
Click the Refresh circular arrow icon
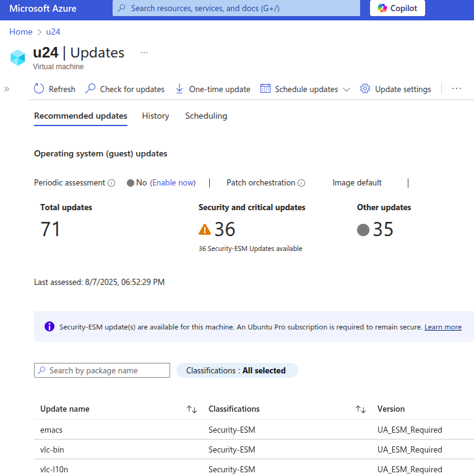[x=39, y=88]
